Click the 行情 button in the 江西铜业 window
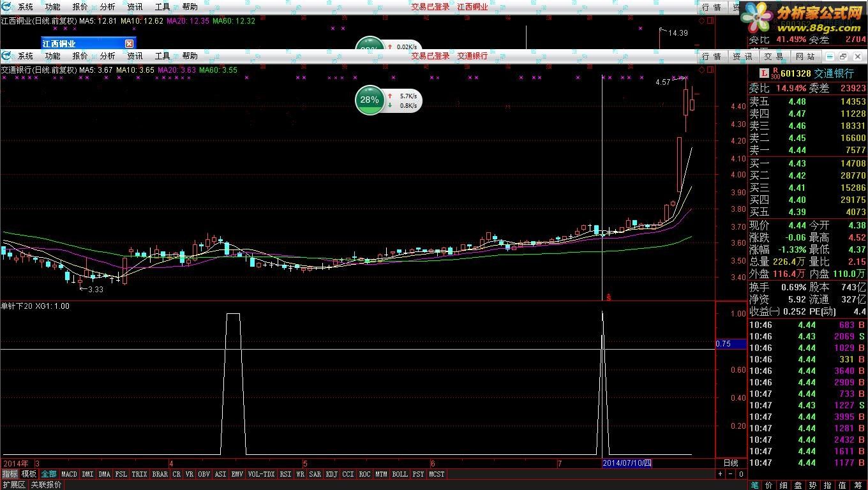This screenshot has width=868, height=490. [x=712, y=7]
